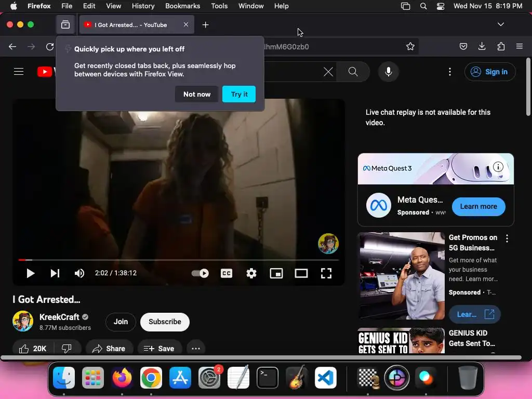
Task: Open the Tools menu
Action: (x=219, y=6)
